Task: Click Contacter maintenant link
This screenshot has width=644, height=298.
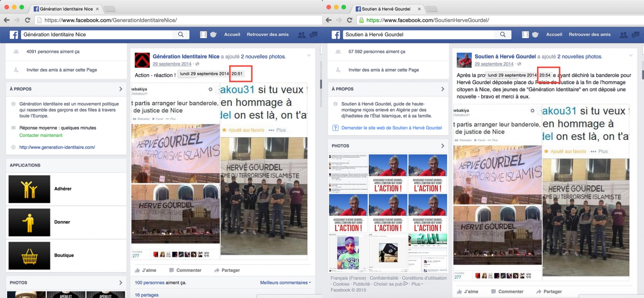Action: pyautogui.click(x=41, y=135)
